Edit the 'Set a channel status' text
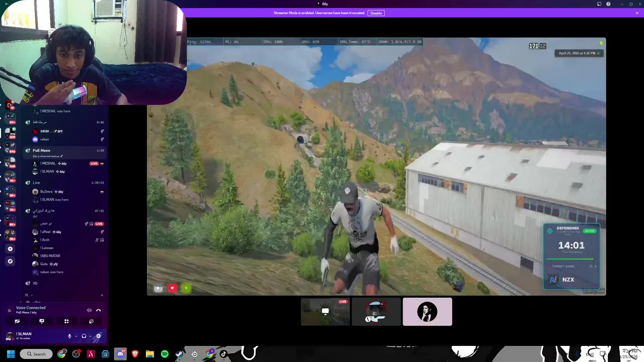Viewport: 644px width, 362px height. [x=48, y=156]
